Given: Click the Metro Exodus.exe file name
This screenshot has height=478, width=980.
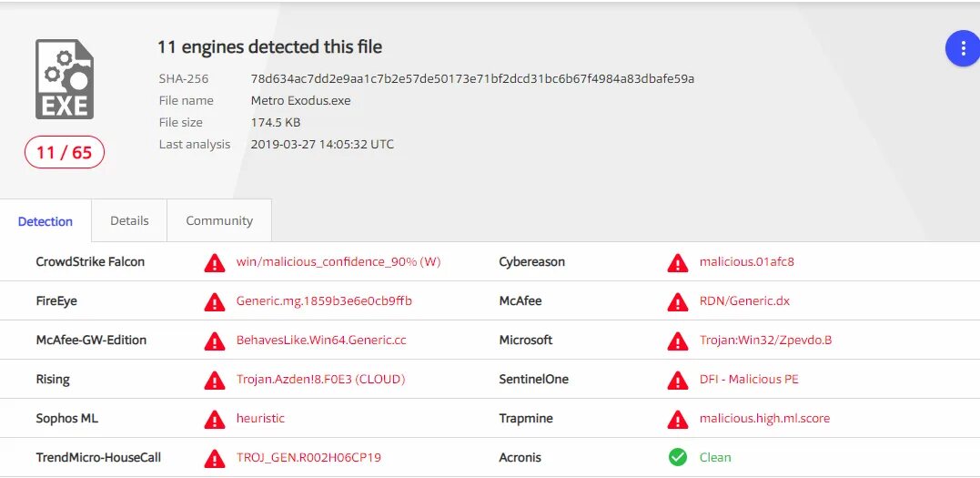Looking at the screenshot, I should coord(300,100).
